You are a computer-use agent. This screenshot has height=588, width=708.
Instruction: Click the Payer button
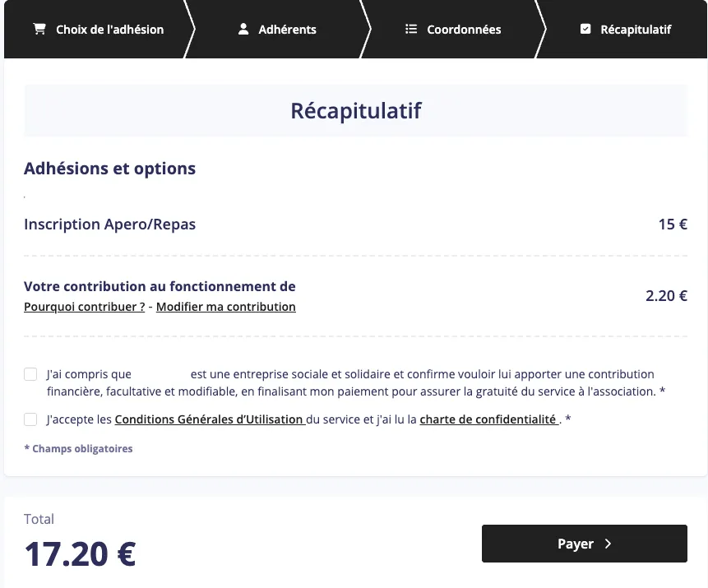click(585, 544)
